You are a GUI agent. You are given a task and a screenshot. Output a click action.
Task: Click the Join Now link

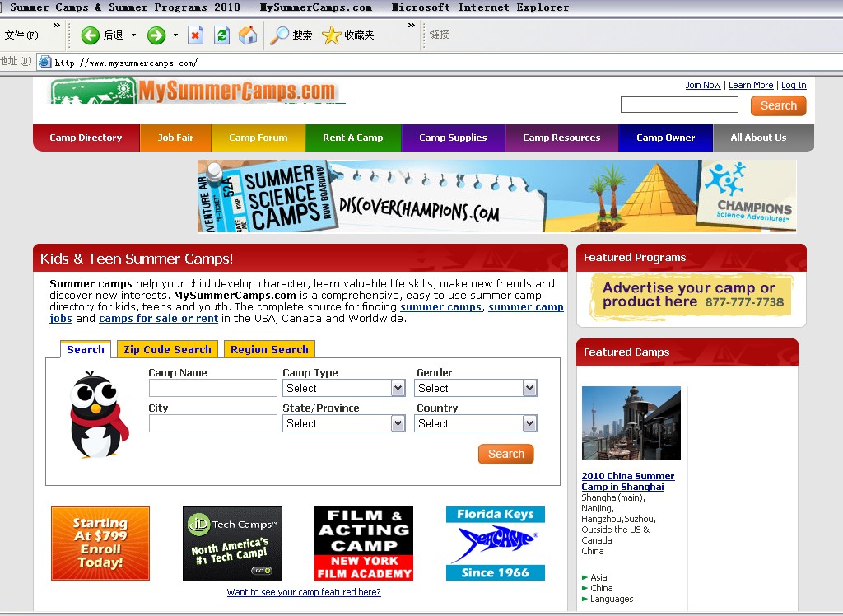pos(703,85)
